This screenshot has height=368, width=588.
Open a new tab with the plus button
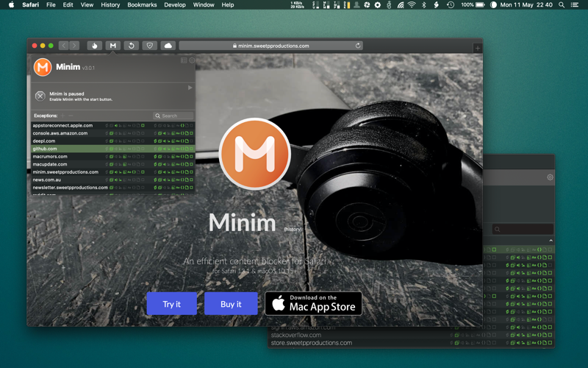477,48
